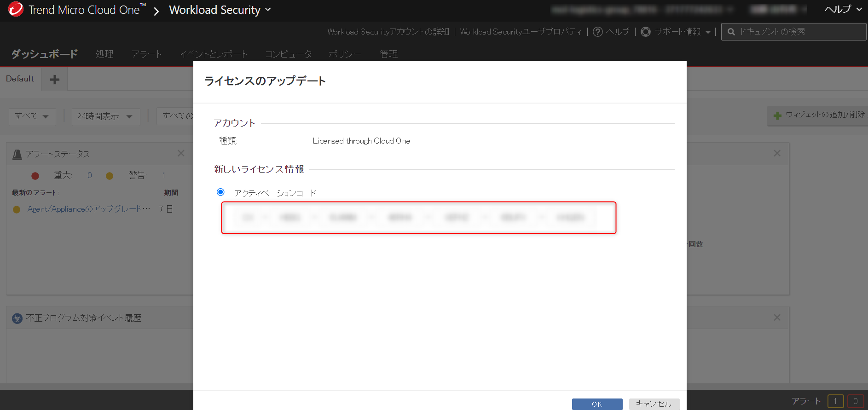Close the アラートステータス widget
This screenshot has height=410, width=868.
click(181, 153)
